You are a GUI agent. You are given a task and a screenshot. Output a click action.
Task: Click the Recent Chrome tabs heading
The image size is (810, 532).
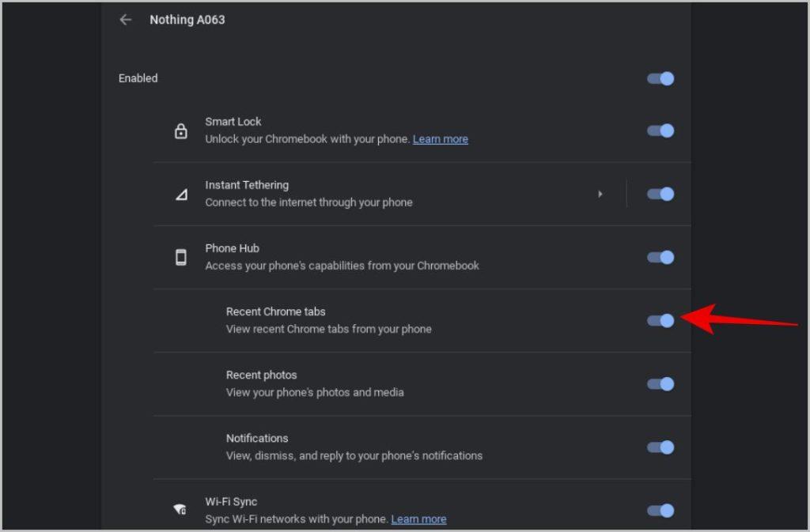pos(276,311)
